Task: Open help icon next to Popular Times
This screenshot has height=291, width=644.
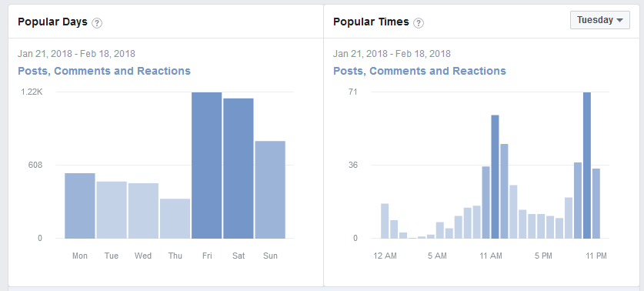Action: (419, 23)
